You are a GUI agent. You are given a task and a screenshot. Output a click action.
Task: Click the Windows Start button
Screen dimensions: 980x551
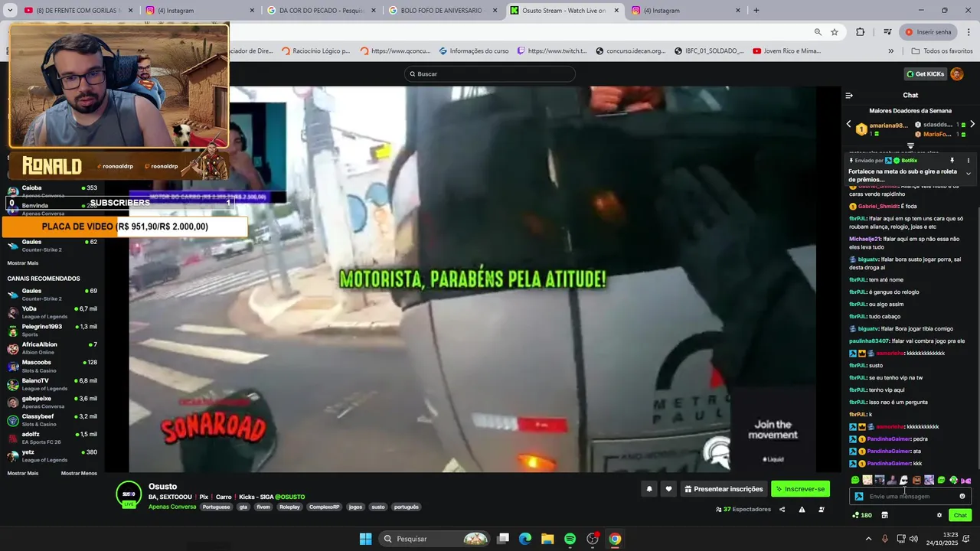[x=366, y=539]
